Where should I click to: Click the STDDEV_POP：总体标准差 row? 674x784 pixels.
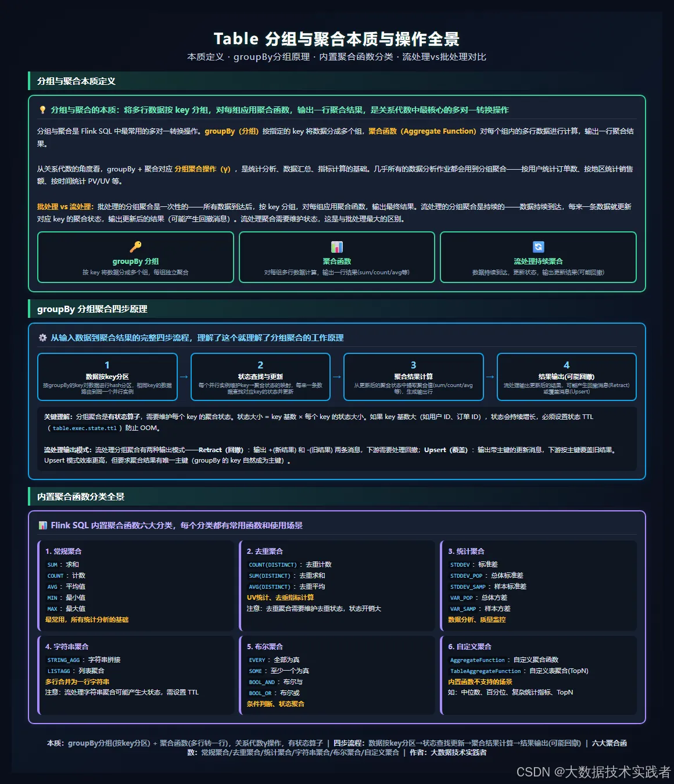click(x=486, y=576)
